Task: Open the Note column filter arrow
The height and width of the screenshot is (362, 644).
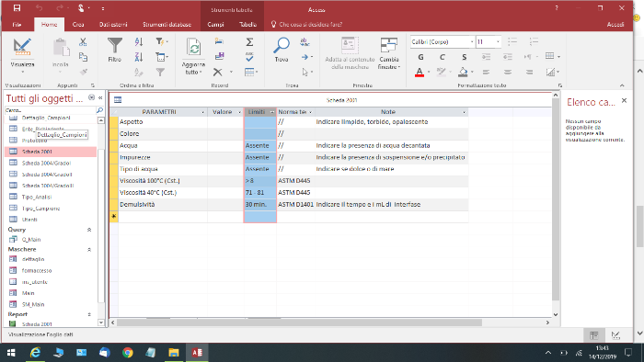Action: pos(464,112)
